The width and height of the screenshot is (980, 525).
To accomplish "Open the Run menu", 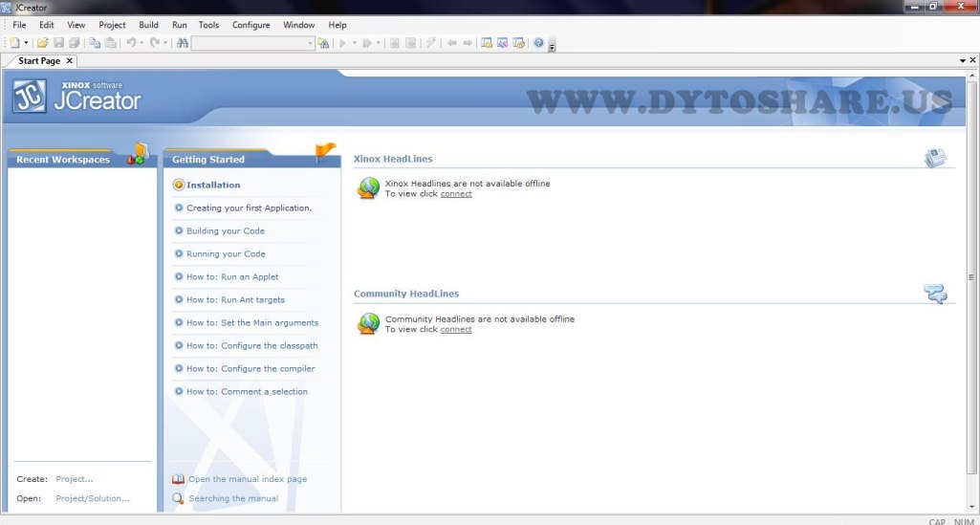I will click(180, 25).
